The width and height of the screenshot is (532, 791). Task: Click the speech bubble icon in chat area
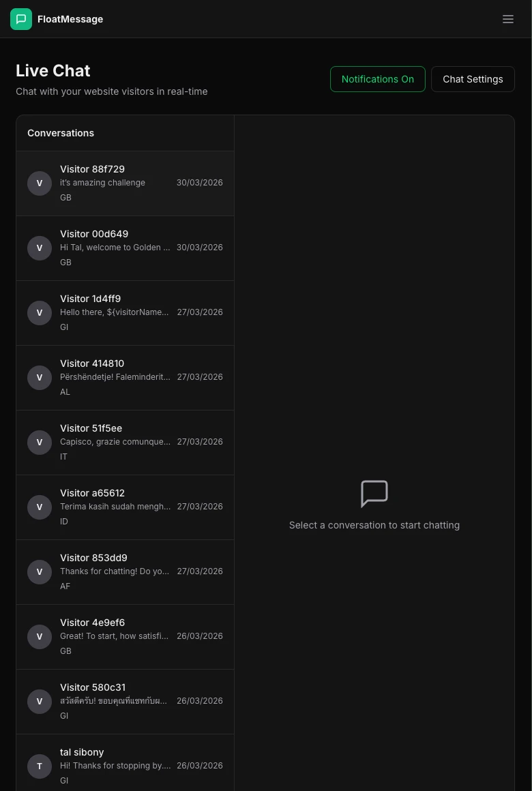coord(374,494)
